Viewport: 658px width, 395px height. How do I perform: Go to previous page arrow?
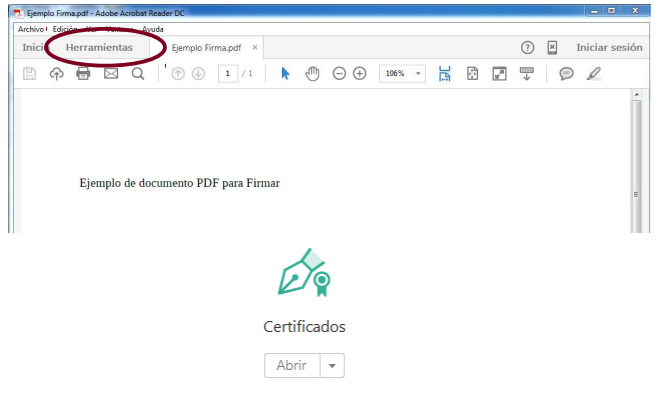click(178, 74)
